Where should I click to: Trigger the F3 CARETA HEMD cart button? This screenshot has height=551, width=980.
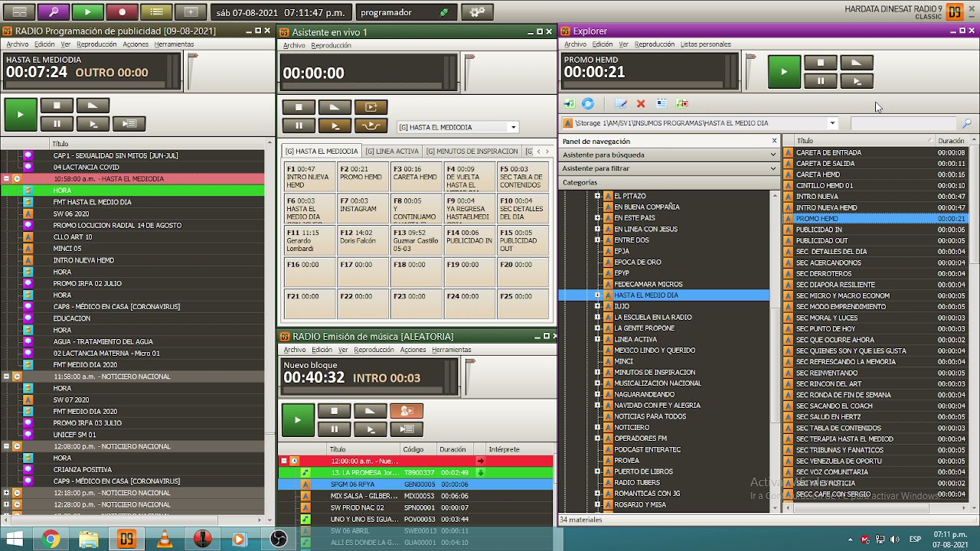click(416, 177)
